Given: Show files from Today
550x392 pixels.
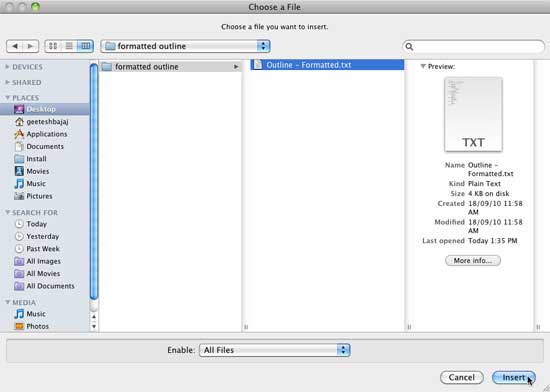Looking at the screenshot, I should point(45,224).
